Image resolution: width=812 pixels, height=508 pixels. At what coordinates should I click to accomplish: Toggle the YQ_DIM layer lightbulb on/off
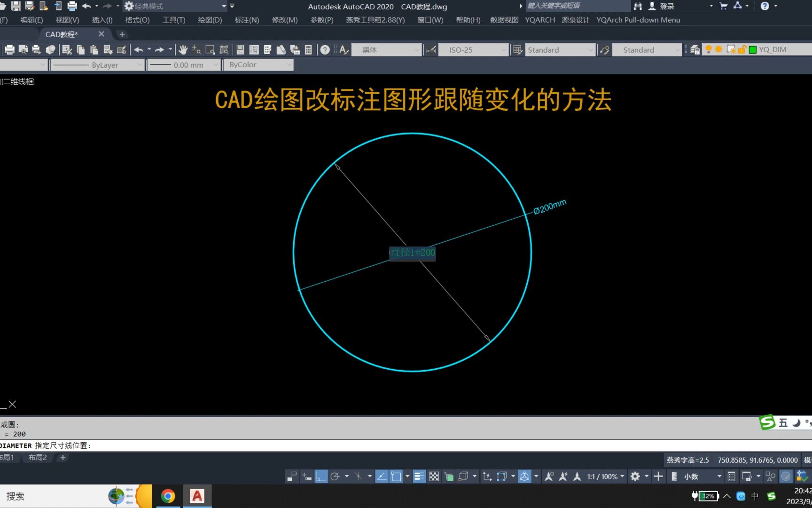click(x=708, y=49)
